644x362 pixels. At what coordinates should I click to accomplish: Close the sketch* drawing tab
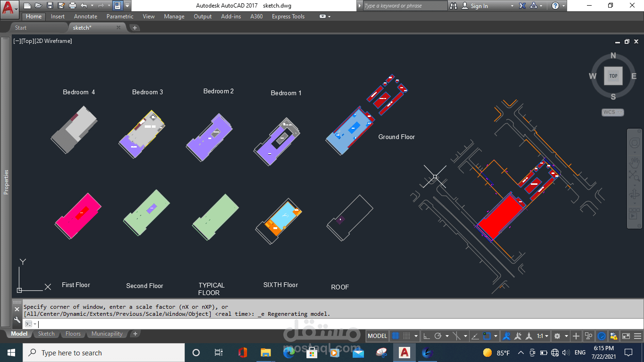pyautogui.click(x=118, y=28)
